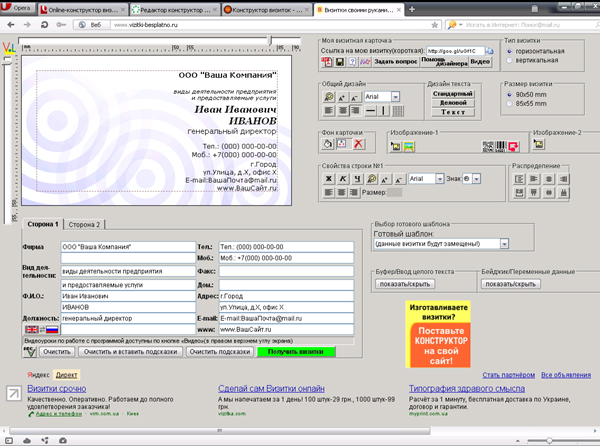Switch to the Сторона 2 tab
Screen dimensions: 600x446
click(x=84, y=225)
